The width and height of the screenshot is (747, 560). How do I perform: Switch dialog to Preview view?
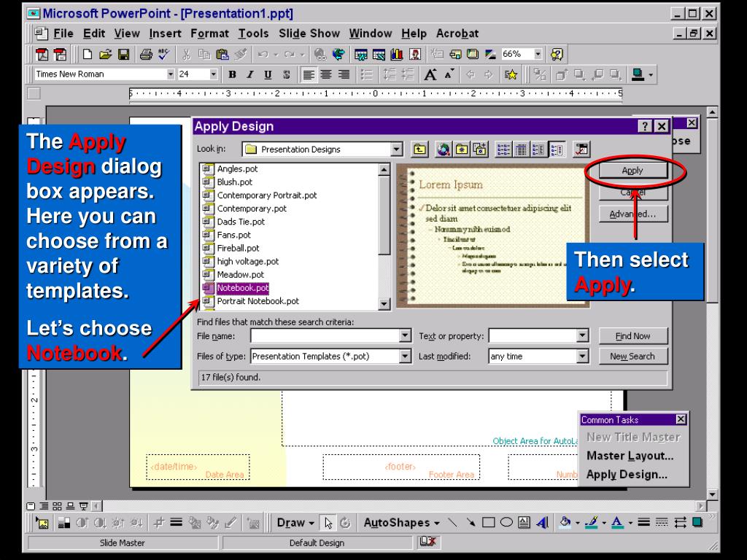tap(557, 149)
